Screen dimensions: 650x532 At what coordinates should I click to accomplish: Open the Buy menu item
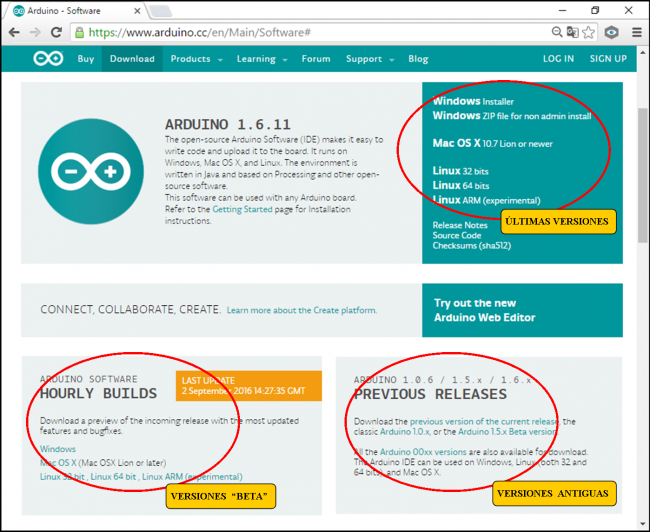point(86,59)
